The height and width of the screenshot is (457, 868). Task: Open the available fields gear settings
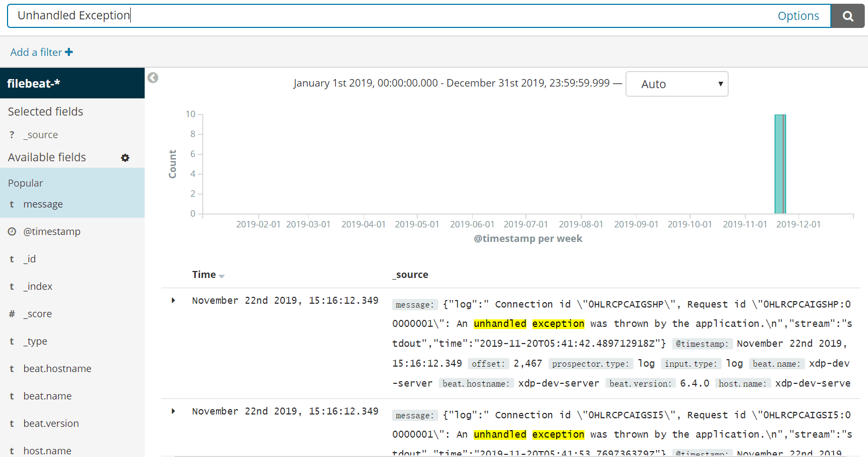[125, 158]
